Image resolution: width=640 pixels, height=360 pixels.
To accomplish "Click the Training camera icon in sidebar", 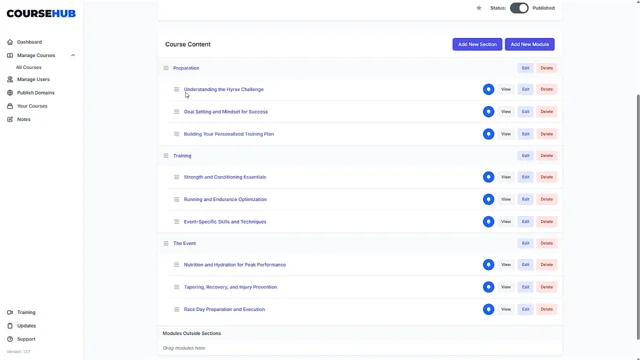I will pyautogui.click(x=10, y=312).
